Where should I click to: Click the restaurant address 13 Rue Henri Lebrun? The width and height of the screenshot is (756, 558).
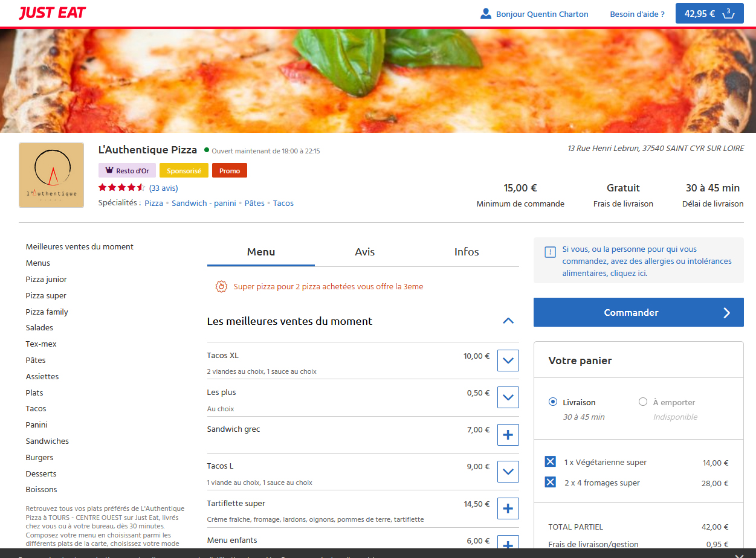(656, 149)
